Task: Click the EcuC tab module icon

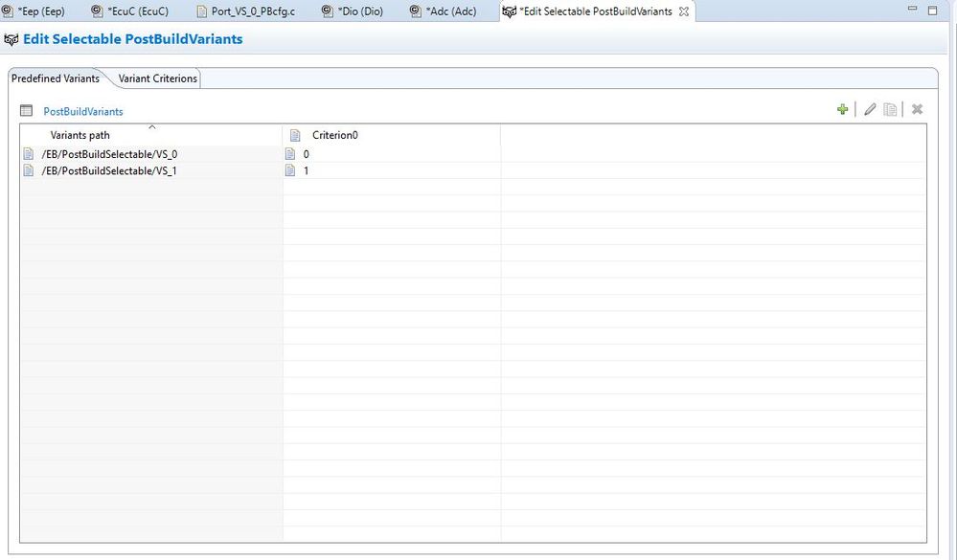Action: click(x=97, y=11)
